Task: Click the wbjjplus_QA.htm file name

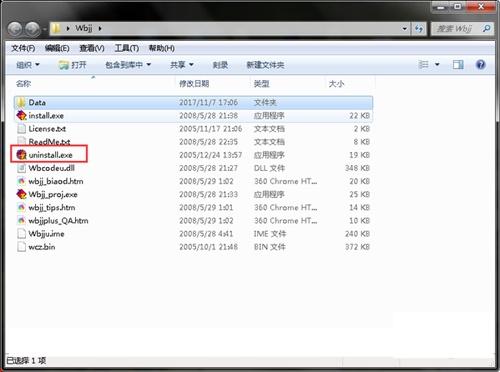Action: click(x=58, y=221)
